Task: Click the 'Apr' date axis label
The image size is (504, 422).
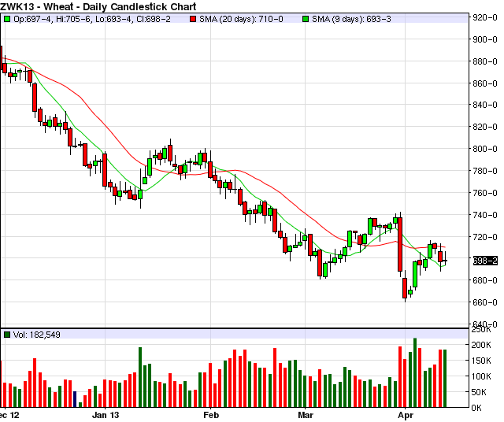Action: (x=406, y=415)
